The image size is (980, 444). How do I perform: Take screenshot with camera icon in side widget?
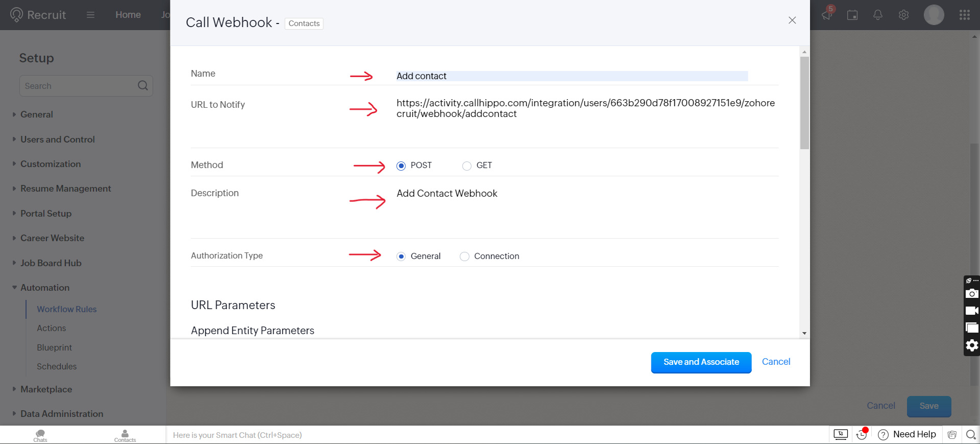point(972,293)
